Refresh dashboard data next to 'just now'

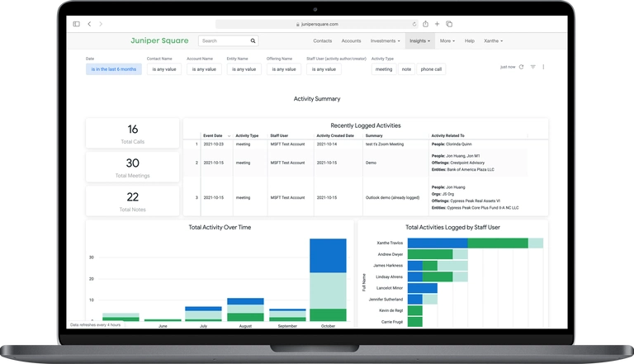(x=521, y=67)
